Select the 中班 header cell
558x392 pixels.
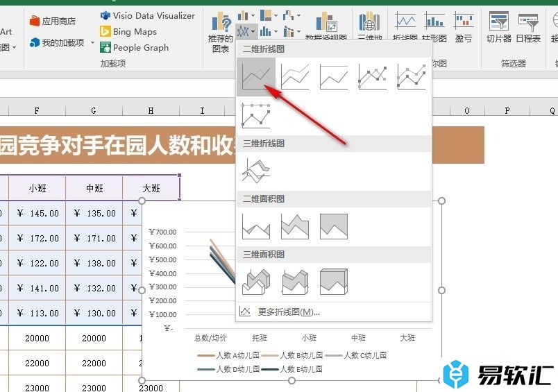pyautogui.click(x=94, y=188)
